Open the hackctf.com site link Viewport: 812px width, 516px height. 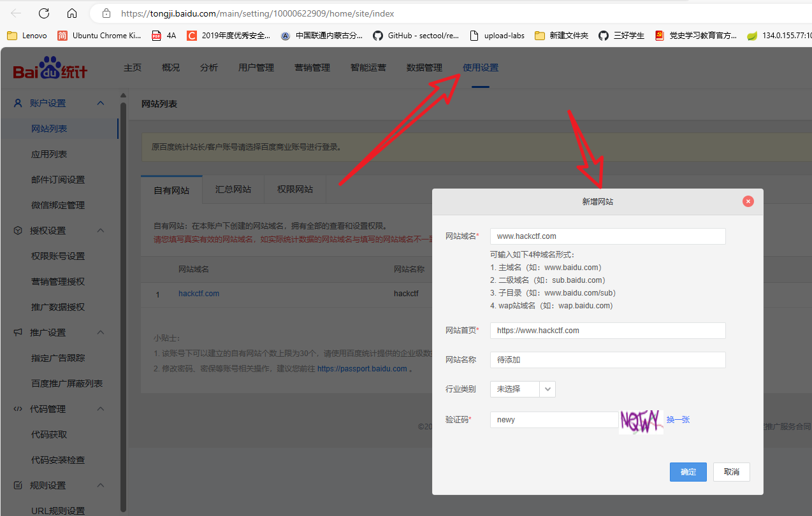(x=199, y=294)
